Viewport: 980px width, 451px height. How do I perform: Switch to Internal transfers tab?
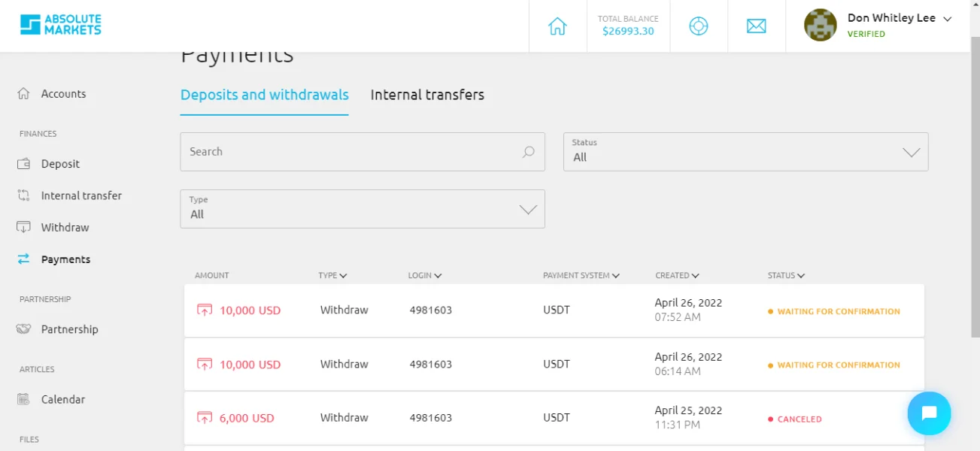(x=427, y=95)
